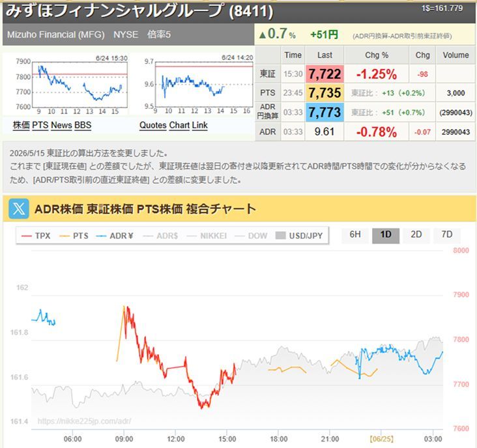This screenshot has height=448, width=477.
Task: Select the 1D chart range
Action: [386, 234]
